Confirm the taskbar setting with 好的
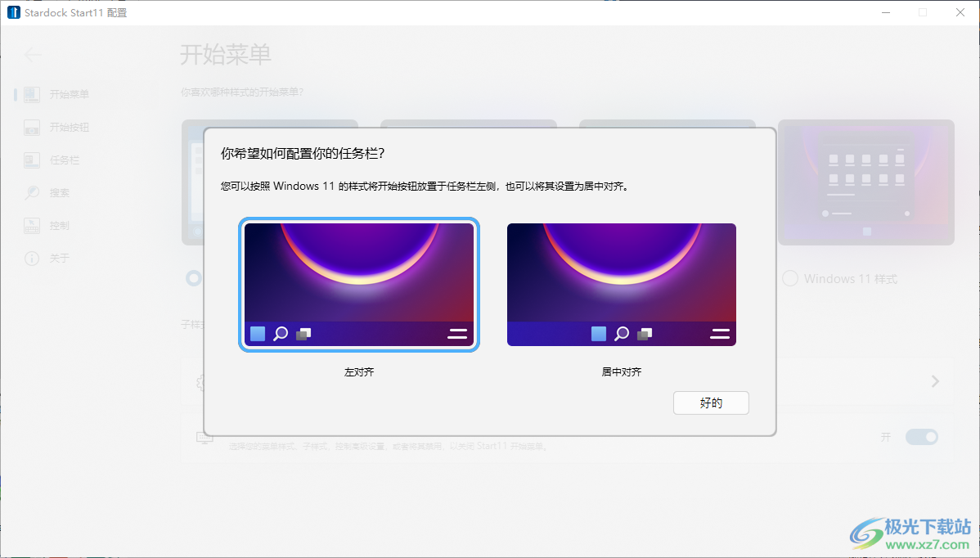980x558 pixels. (x=711, y=403)
